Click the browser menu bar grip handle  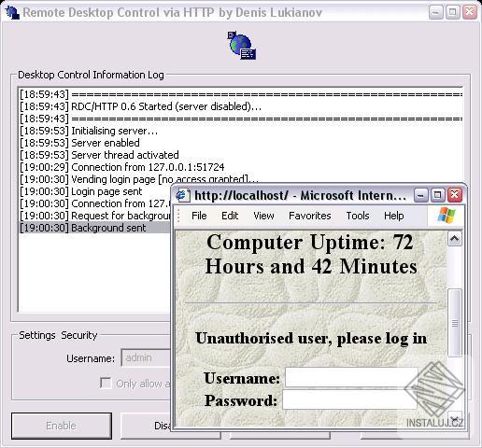[x=178, y=216]
